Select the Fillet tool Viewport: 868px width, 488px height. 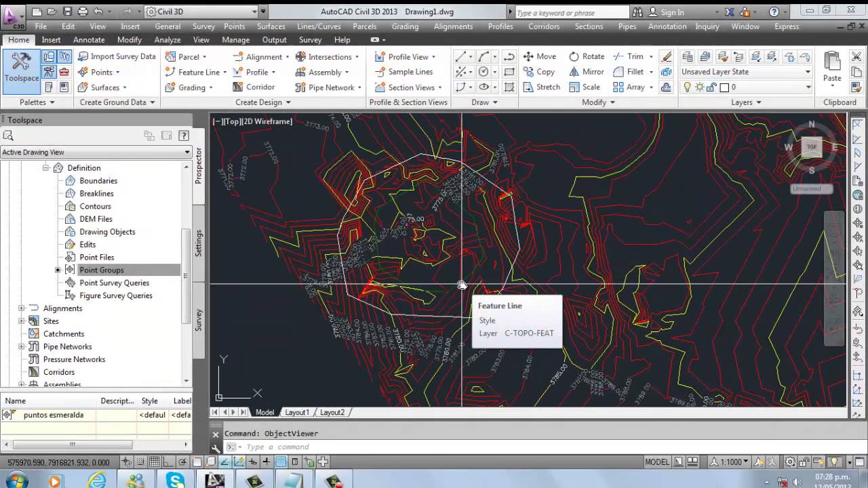pos(629,72)
